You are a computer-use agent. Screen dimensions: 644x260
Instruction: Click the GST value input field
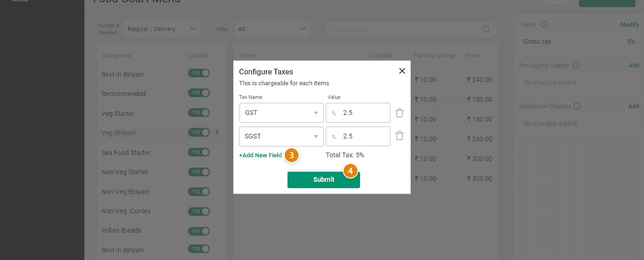pos(363,113)
